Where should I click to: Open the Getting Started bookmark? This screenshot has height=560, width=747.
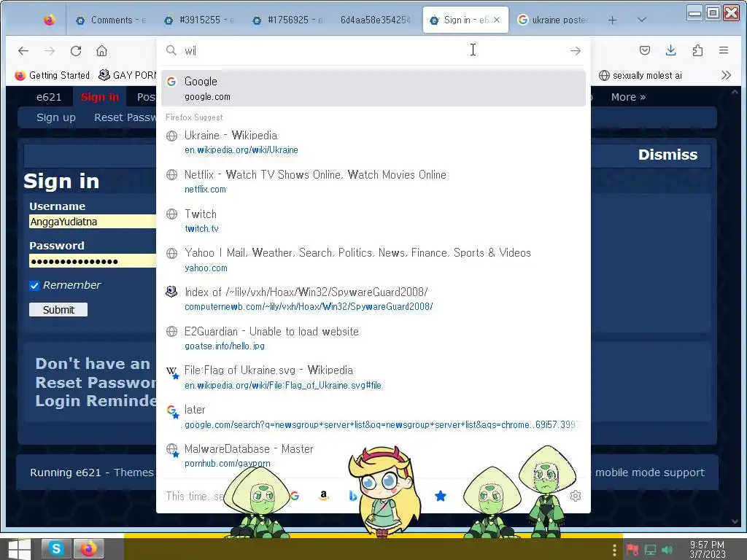click(53, 75)
